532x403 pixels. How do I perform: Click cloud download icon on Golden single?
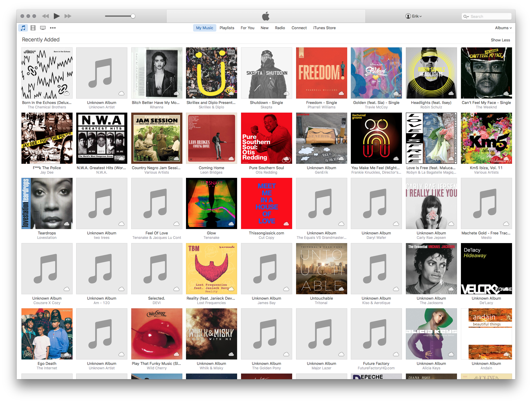pyautogui.click(x=396, y=93)
